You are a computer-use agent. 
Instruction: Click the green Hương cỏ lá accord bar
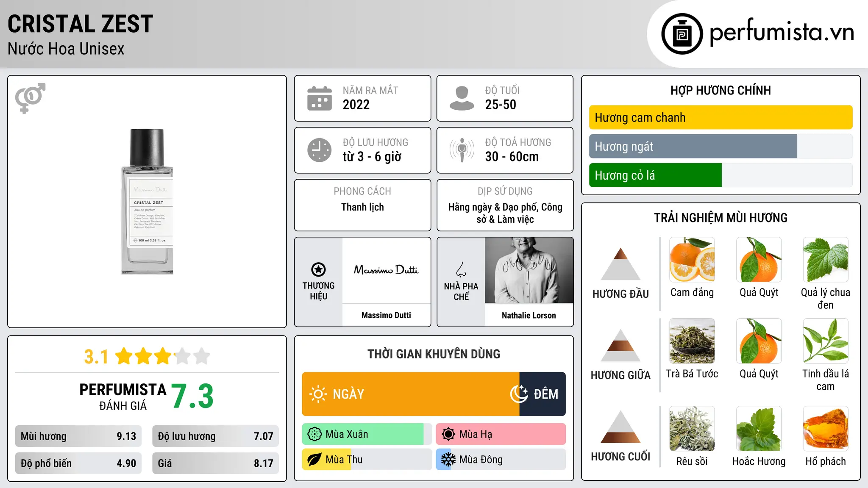[655, 175]
